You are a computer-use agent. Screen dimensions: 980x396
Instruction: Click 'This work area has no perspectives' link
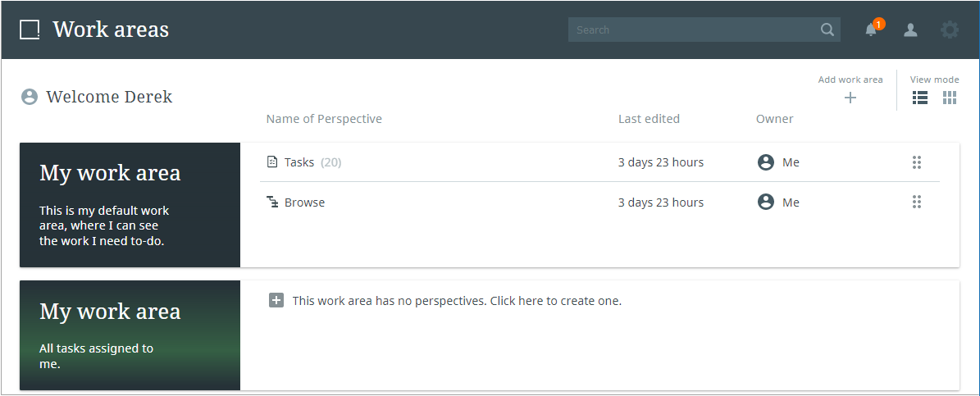click(x=457, y=301)
